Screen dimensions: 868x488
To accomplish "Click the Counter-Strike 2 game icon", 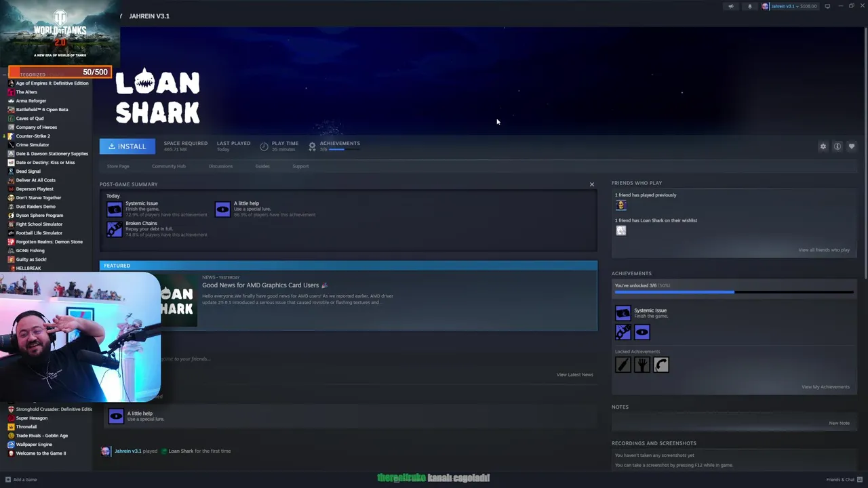I will click(11, 136).
